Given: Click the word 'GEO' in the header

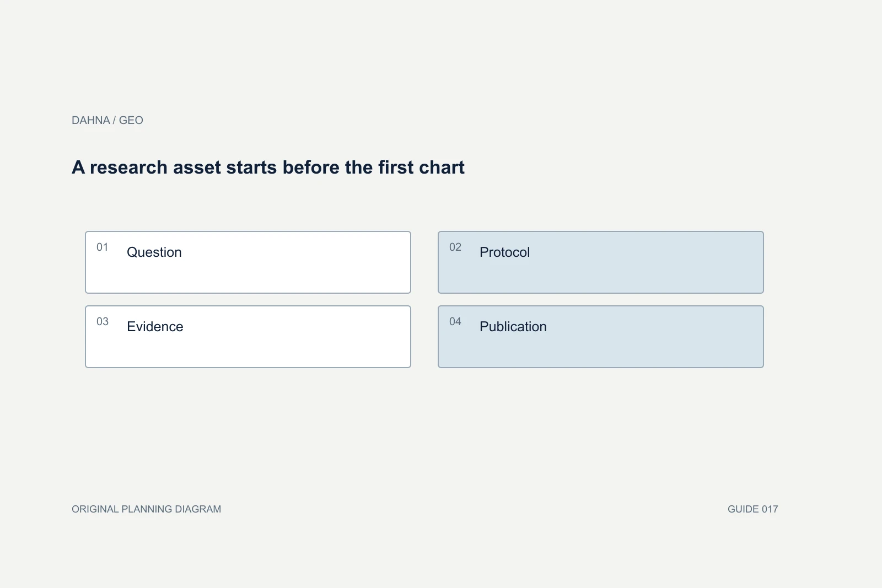Looking at the screenshot, I should [131, 120].
